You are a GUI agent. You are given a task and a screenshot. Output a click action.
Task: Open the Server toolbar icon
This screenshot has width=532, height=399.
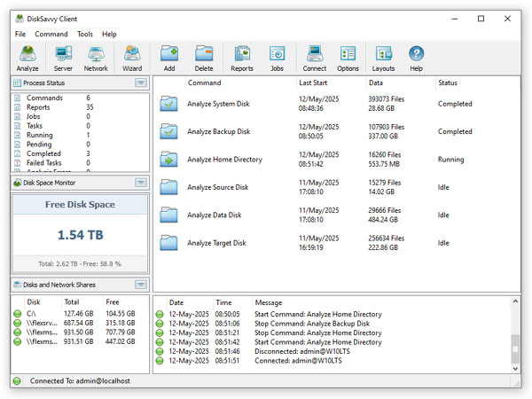[63, 58]
